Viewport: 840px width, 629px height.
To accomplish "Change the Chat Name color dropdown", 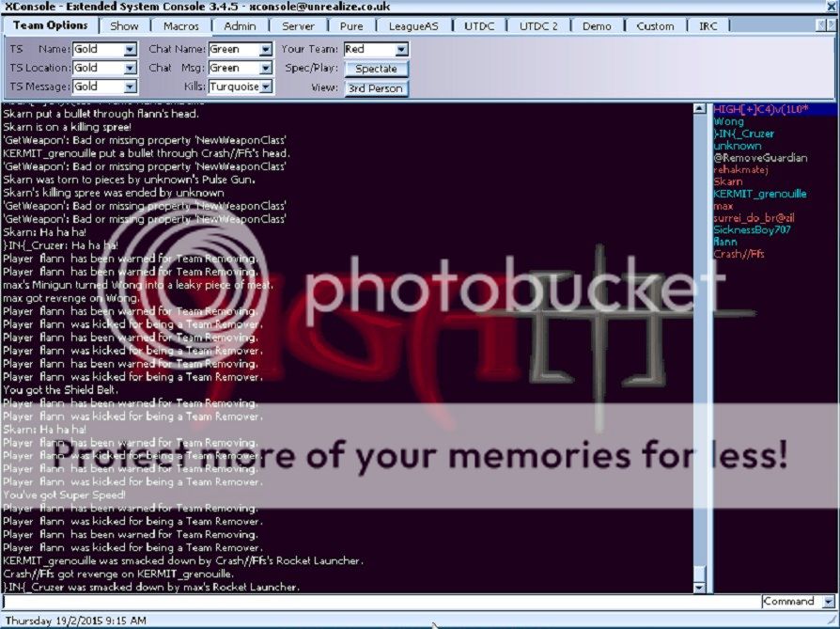I will 265,49.
